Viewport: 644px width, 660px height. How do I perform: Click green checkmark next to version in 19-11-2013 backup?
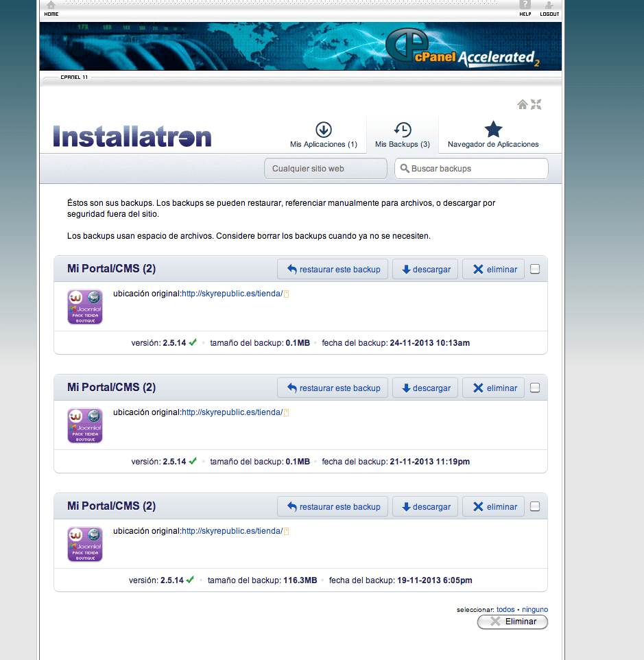click(190, 580)
